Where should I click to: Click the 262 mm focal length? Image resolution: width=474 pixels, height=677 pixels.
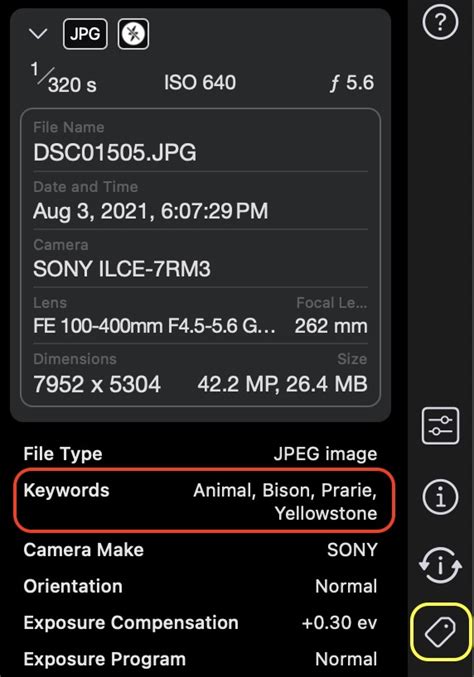[x=331, y=326]
